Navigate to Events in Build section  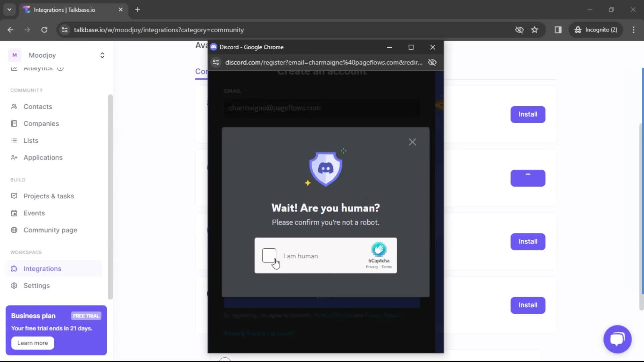34,213
